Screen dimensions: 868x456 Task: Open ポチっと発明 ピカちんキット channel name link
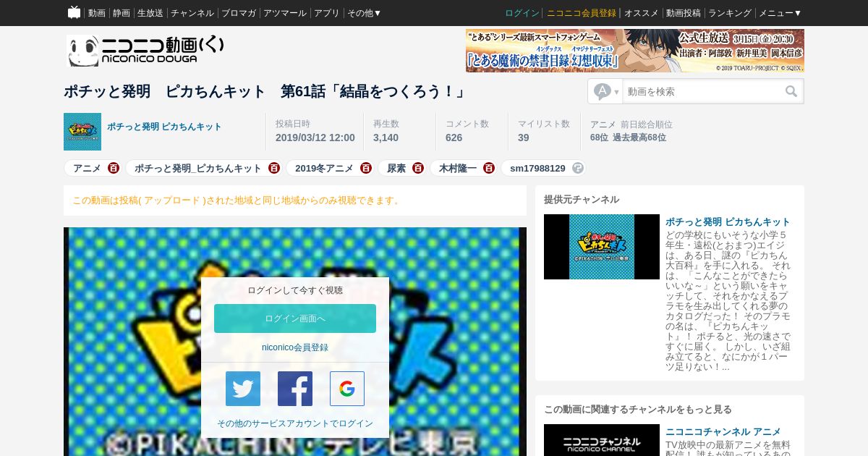[x=164, y=127]
